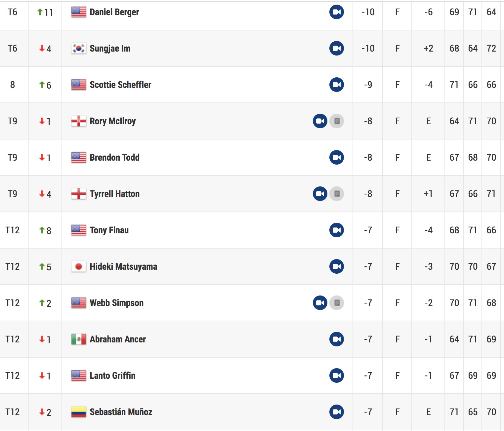Viewport: 504px width, 431px height.
Task: Open Abraham Ancer's player row
Action: pyautogui.click(x=252, y=339)
